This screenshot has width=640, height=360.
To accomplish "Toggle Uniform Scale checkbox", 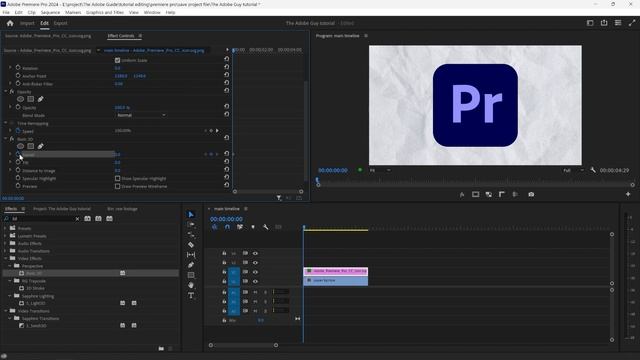I will [118, 60].
